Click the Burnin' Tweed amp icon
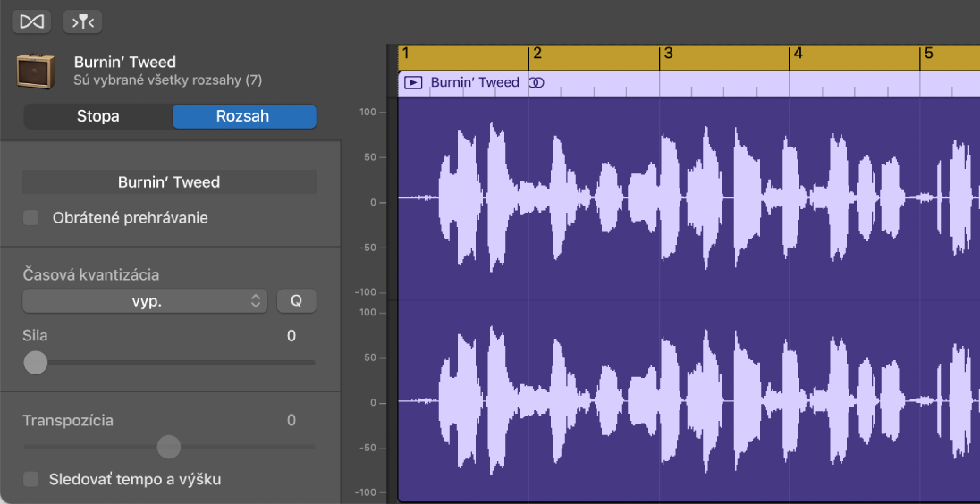 click(x=37, y=71)
